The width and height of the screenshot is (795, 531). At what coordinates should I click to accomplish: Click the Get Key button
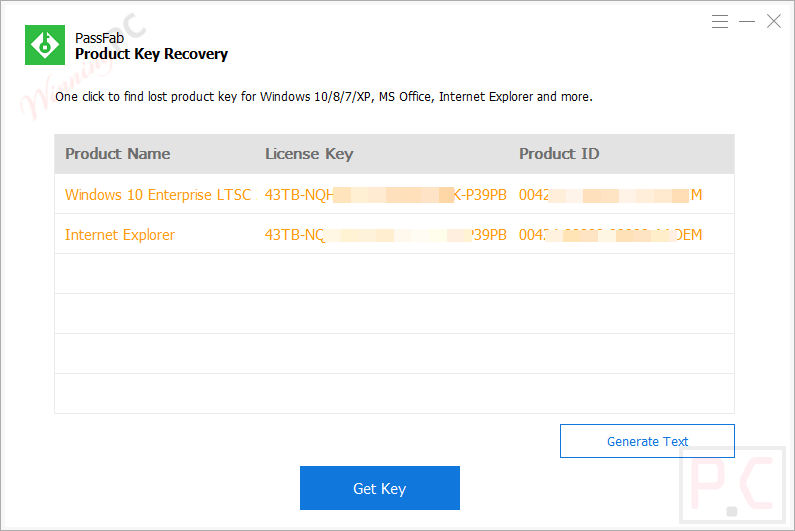379,488
